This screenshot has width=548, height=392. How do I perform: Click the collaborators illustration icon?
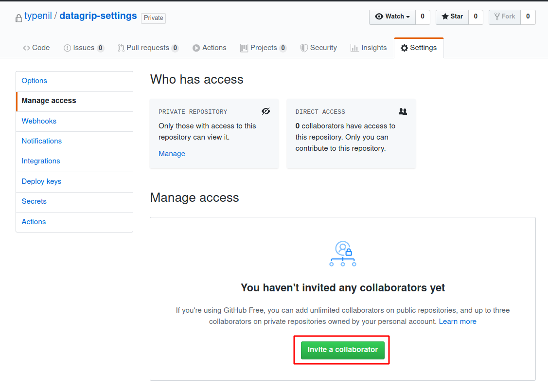(x=343, y=254)
